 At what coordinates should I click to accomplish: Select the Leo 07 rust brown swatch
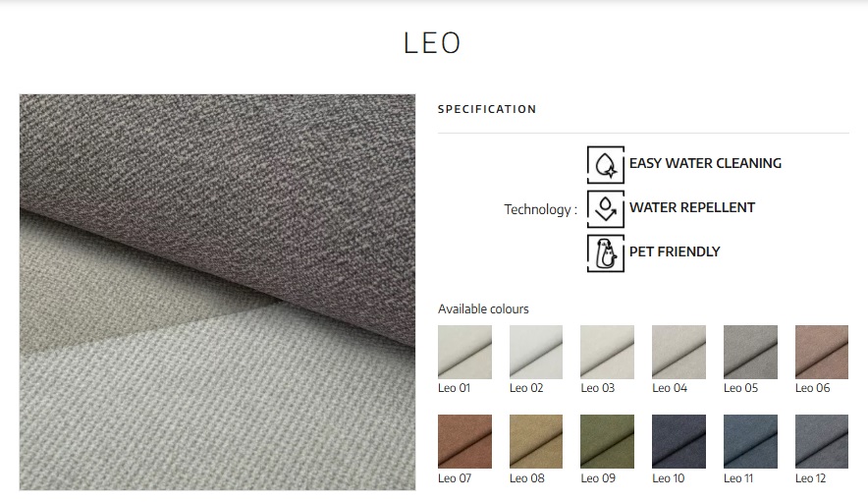coord(464,441)
